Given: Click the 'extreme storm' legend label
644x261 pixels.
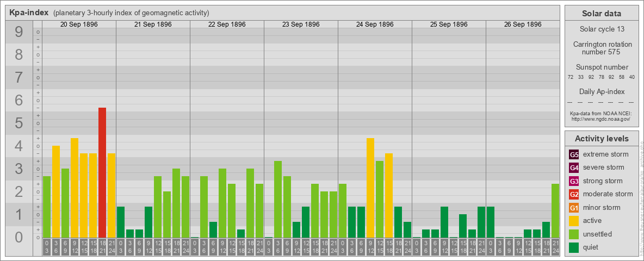Looking at the screenshot, I should (606, 154).
